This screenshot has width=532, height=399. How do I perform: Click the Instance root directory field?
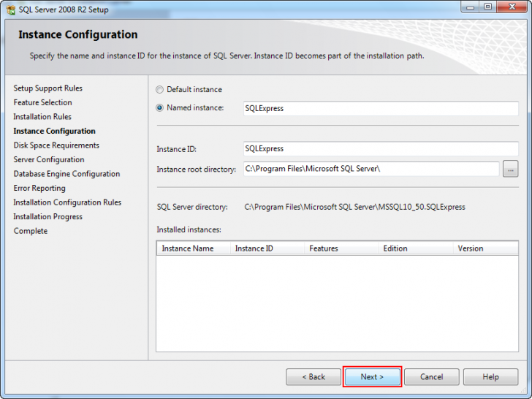(x=371, y=169)
